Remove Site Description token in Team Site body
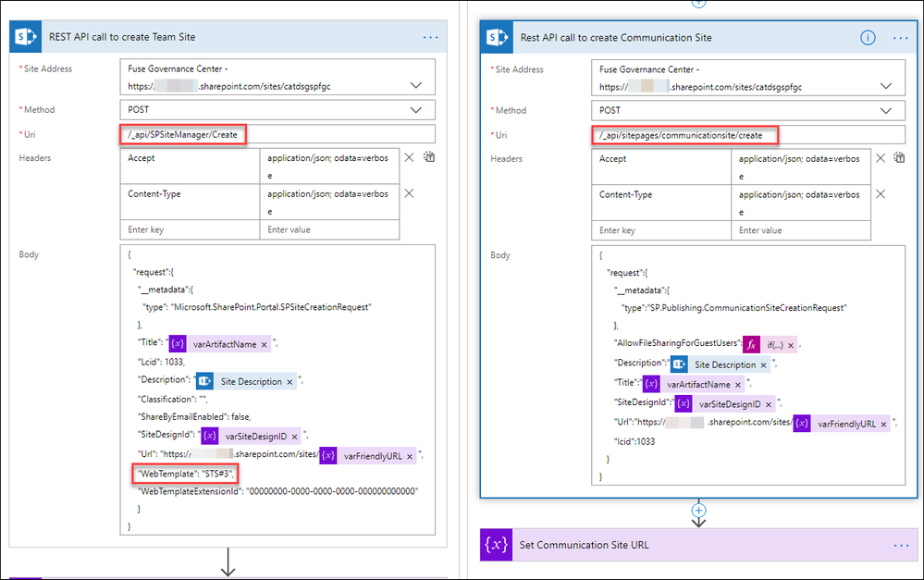This screenshot has height=580, width=924. (x=290, y=382)
